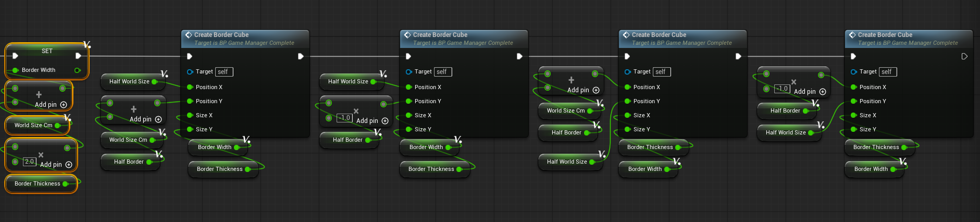
Task: Click the SET node title bar
Action: (47, 51)
